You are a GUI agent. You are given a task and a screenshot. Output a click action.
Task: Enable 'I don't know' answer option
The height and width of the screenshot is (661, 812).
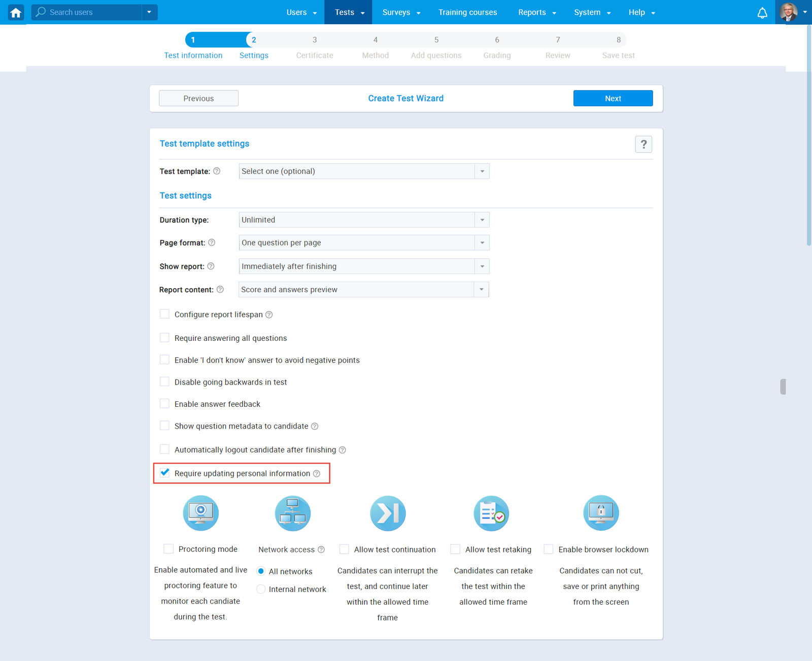click(x=164, y=360)
